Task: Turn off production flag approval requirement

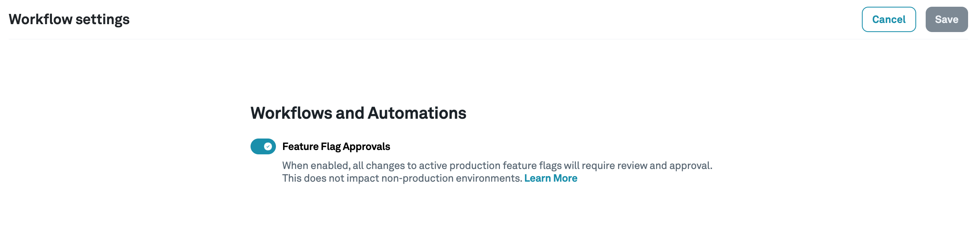Action: tap(263, 146)
